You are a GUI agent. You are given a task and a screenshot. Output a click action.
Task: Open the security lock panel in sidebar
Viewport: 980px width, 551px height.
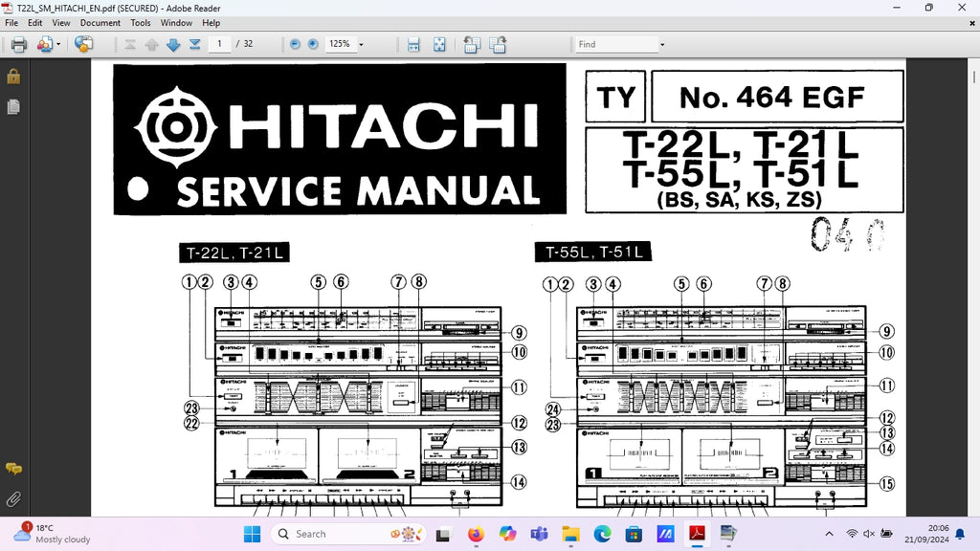pyautogui.click(x=13, y=77)
